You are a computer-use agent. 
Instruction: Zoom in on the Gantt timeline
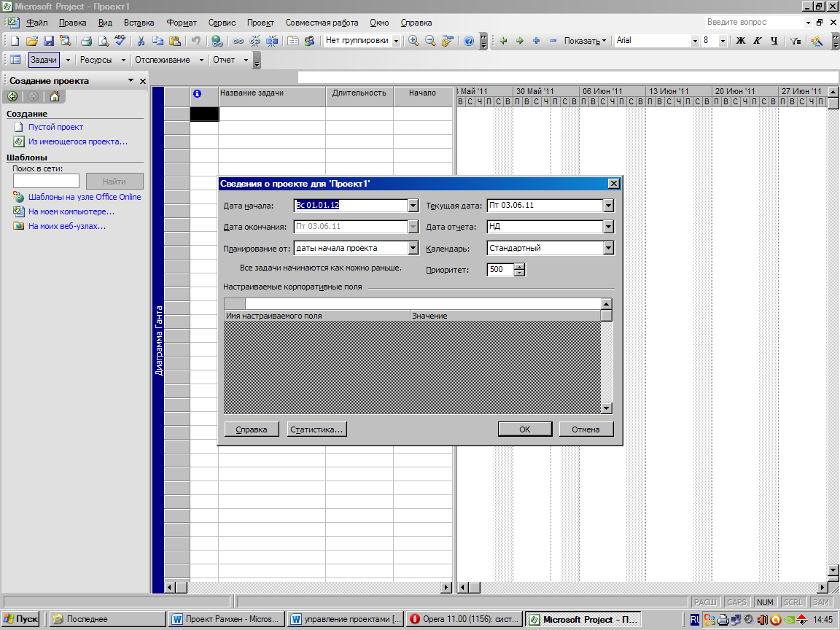pos(413,41)
